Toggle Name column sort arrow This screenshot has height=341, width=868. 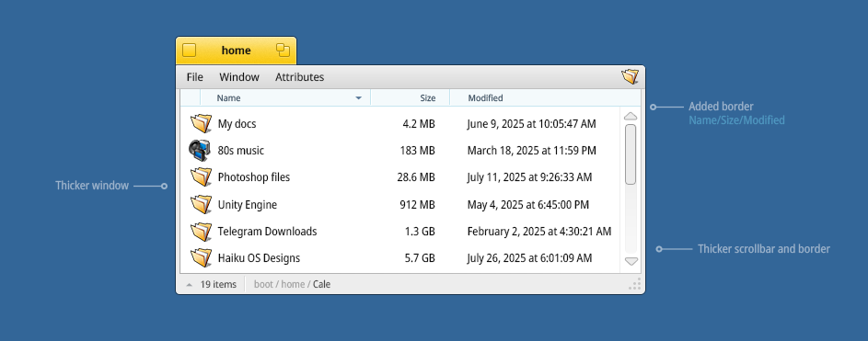pyautogui.click(x=359, y=98)
